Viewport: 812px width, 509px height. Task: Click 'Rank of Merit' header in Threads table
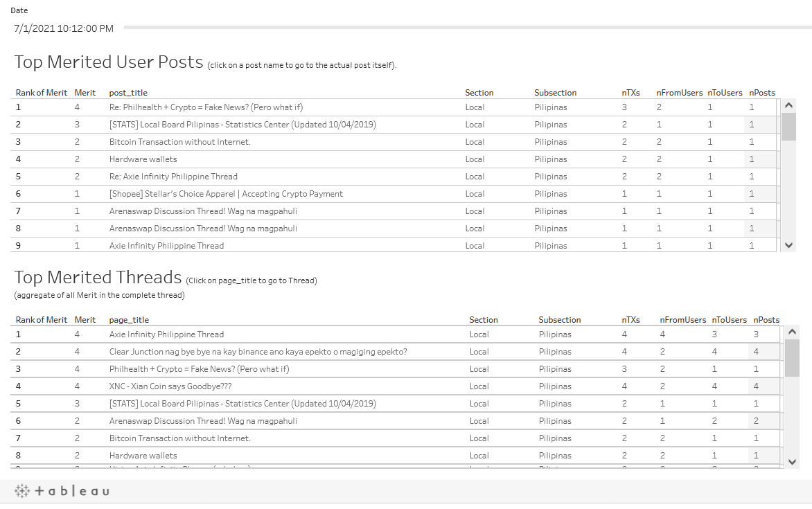coord(42,320)
